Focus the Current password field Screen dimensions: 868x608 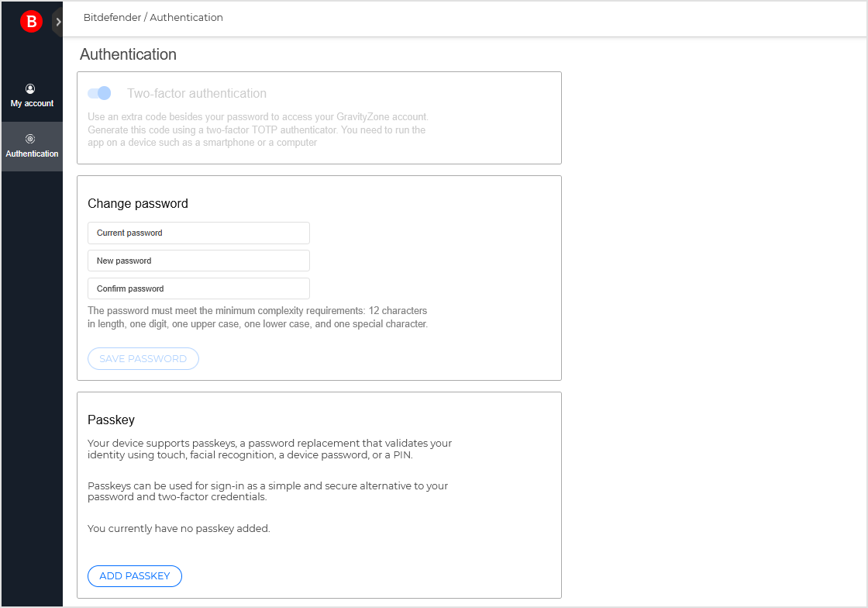tap(198, 233)
